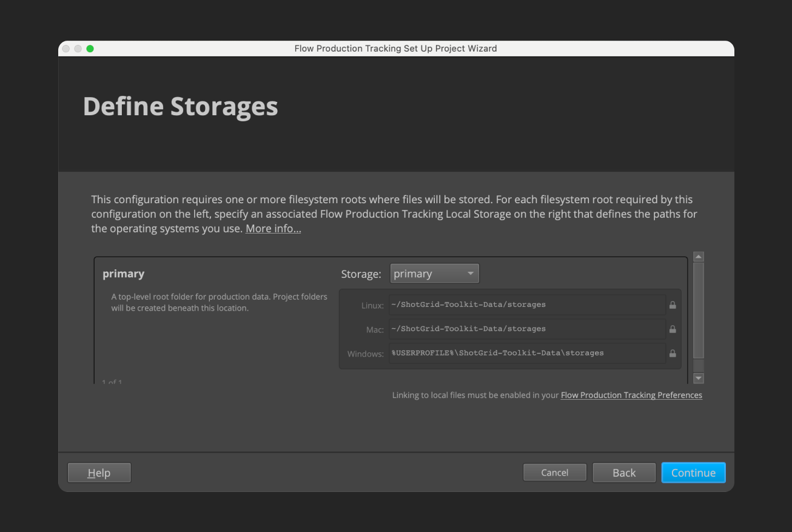
Task: Click the lock icon beside the Windows path
Action: click(x=673, y=353)
